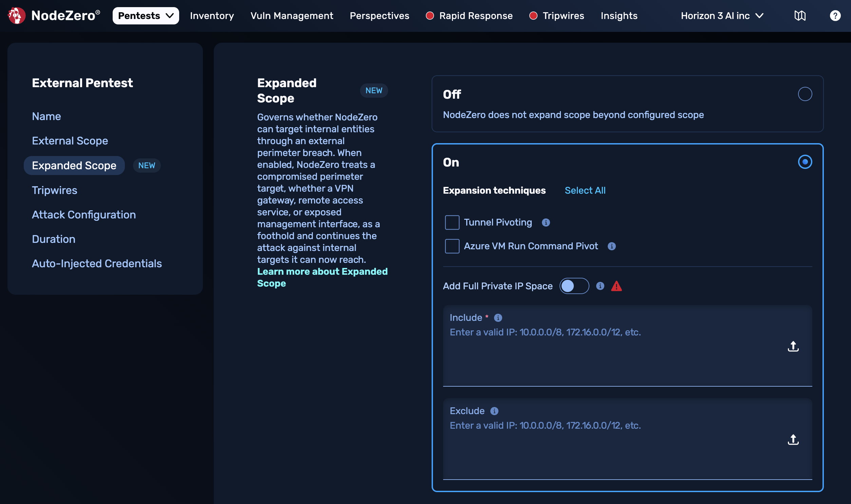Open Insights in top navigation
851x504 pixels.
(619, 16)
